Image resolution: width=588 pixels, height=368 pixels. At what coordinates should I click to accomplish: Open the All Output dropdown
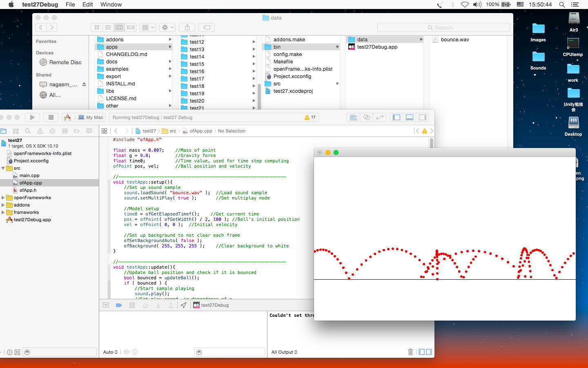(285, 352)
